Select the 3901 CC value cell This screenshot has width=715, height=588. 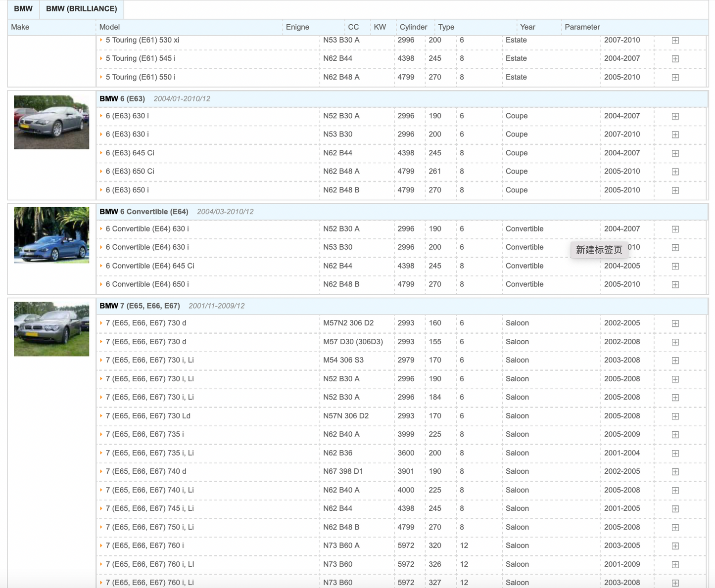(x=406, y=471)
